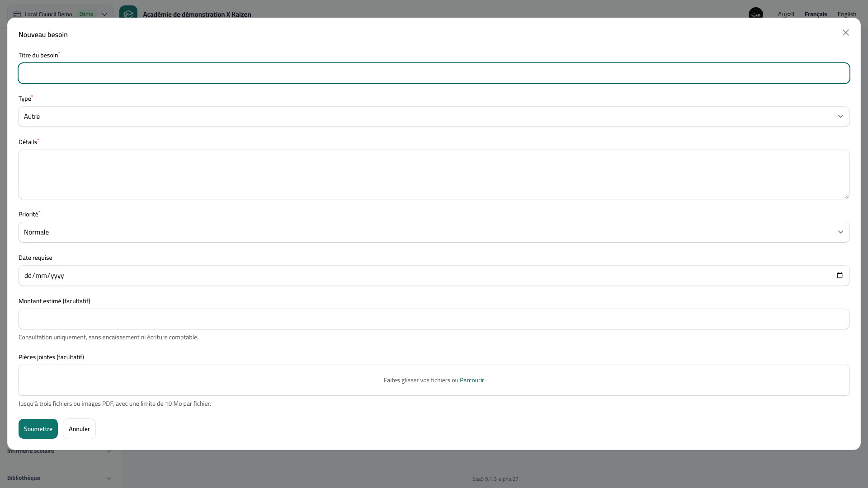
Task: Click the Montant estimé input field
Action: [434, 319]
